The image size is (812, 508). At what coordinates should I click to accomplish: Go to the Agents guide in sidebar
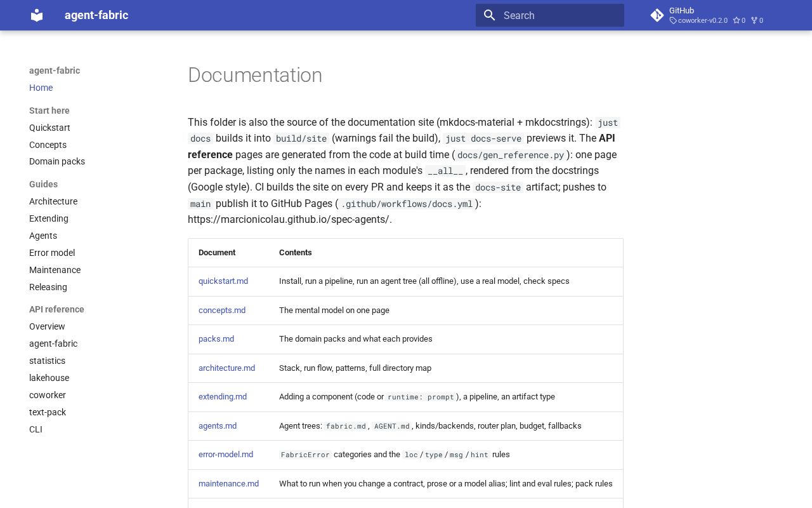click(x=43, y=236)
